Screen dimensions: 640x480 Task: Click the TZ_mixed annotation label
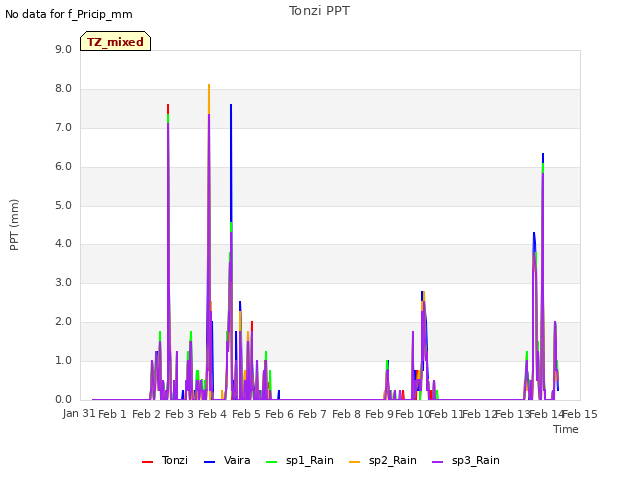(116, 42)
